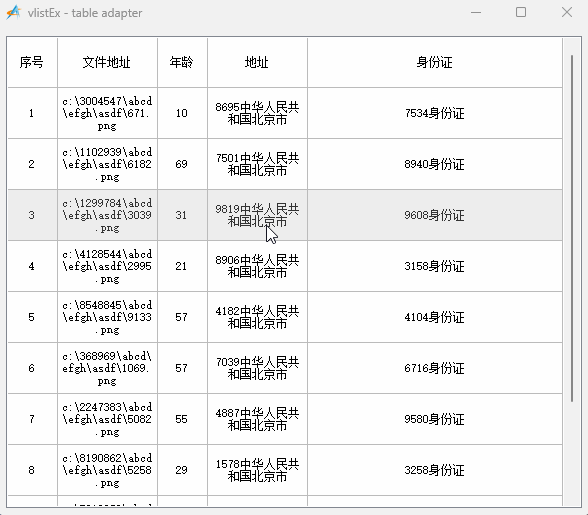Screen dimensions: 588x515
Task: Minimize the vlistEx window
Action: [476, 12]
